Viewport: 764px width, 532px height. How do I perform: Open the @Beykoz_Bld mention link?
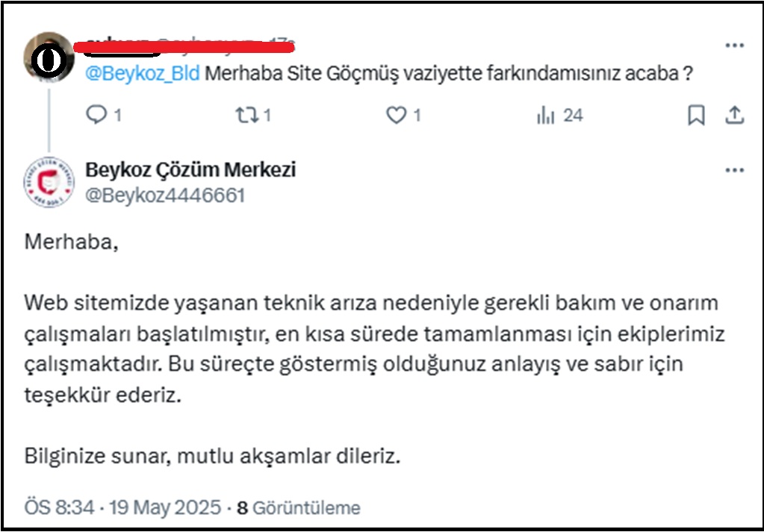coord(143,74)
